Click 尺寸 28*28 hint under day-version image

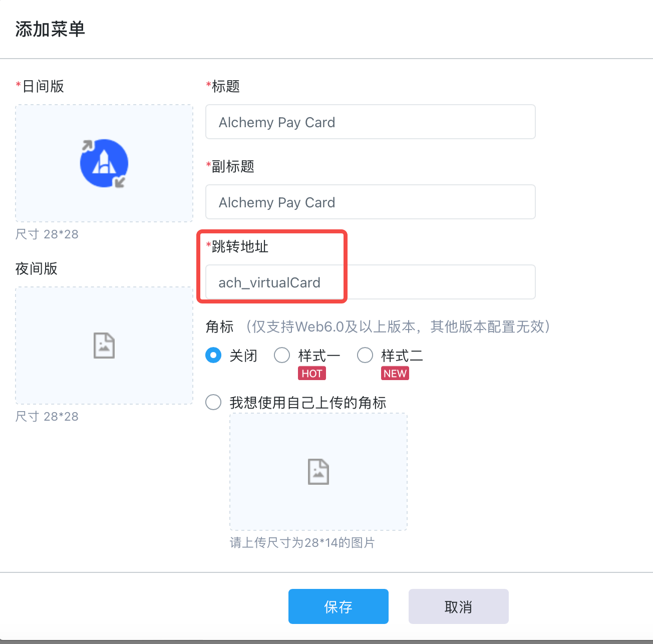click(x=47, y=234)
